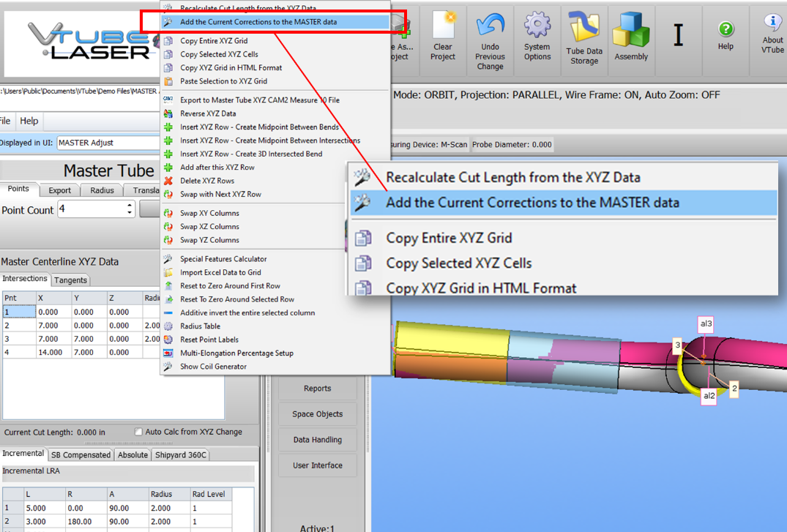Click the icon for Reset Point Labels

(x=168, y=340)
